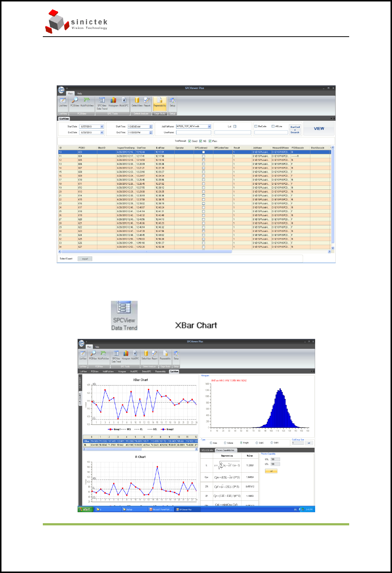Select highlighted Repeatability icon, upper window
Viewport: 392px width, 573px height.
(160, 104)
